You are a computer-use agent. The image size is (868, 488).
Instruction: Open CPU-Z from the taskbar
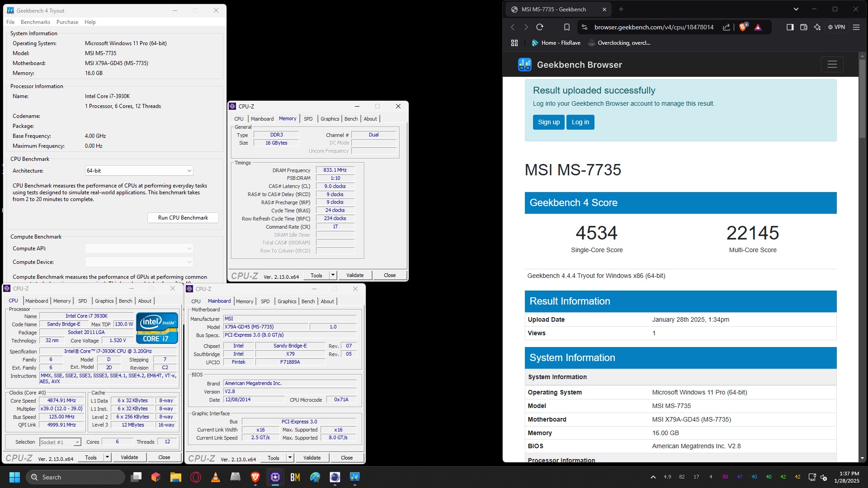[275, 477]
